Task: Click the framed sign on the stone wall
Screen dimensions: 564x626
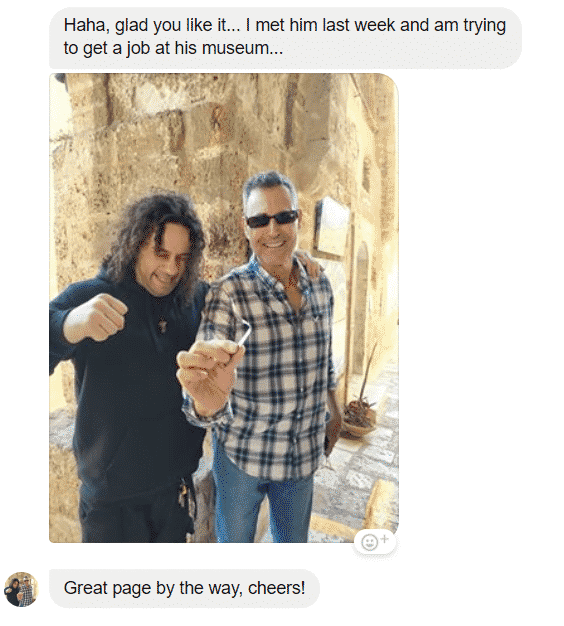Action: (x=332, y=227)
